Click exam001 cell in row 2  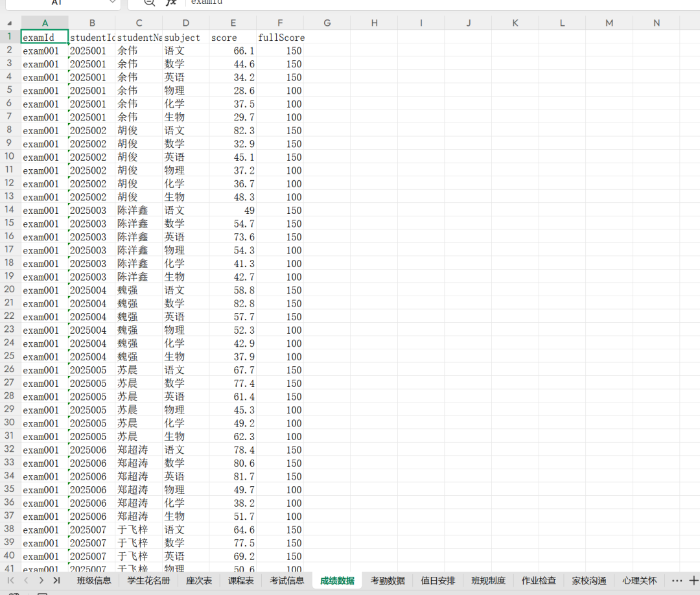(x=45, y=51)
